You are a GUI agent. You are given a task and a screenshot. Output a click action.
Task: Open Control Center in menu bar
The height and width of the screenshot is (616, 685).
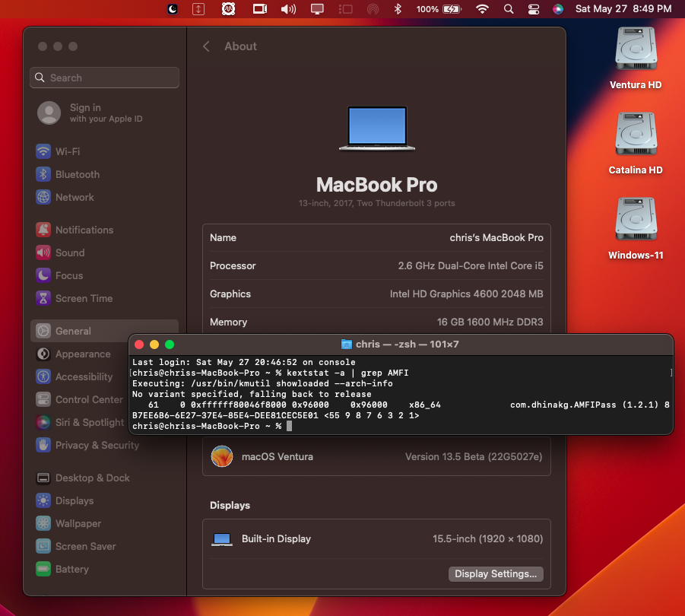tap(534, 9)
